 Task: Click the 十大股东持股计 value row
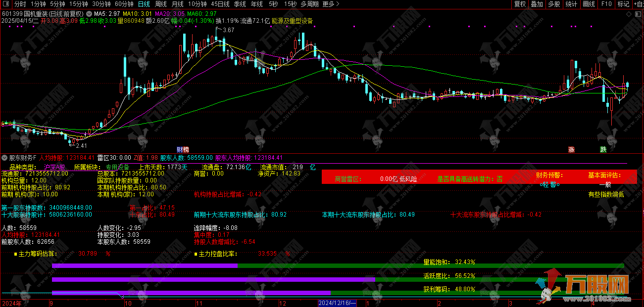click(47, 215)
